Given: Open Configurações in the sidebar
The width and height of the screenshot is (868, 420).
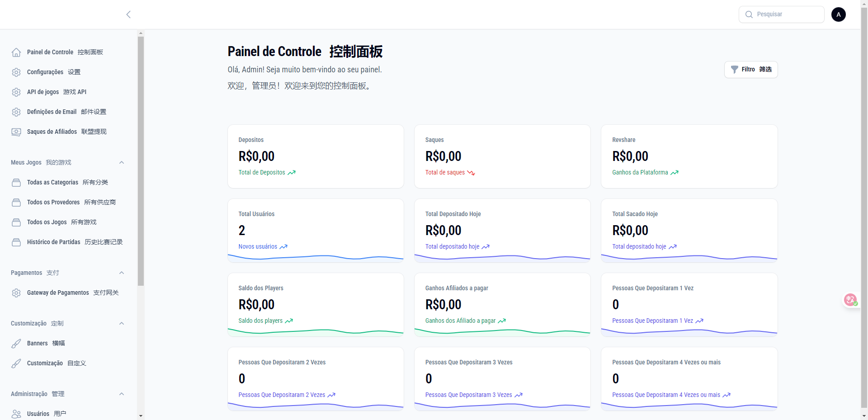Looking at the screenshot, I should point(68,72).
